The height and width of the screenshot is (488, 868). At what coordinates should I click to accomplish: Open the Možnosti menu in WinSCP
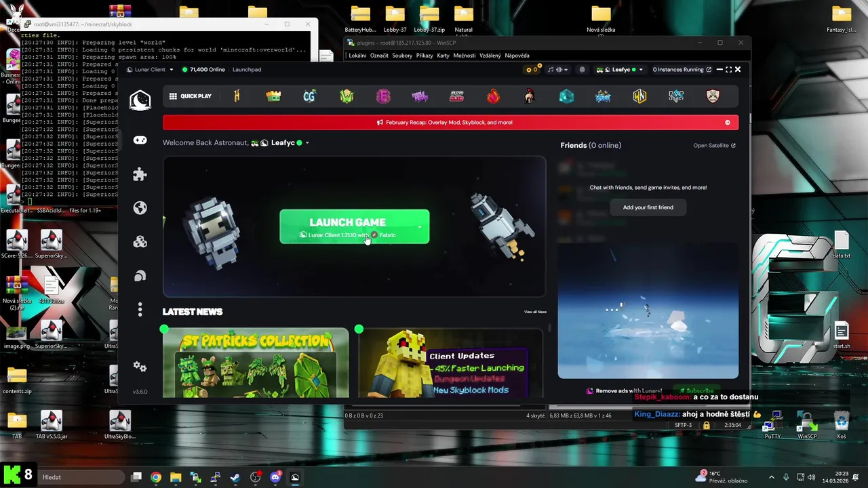[465, 56]
